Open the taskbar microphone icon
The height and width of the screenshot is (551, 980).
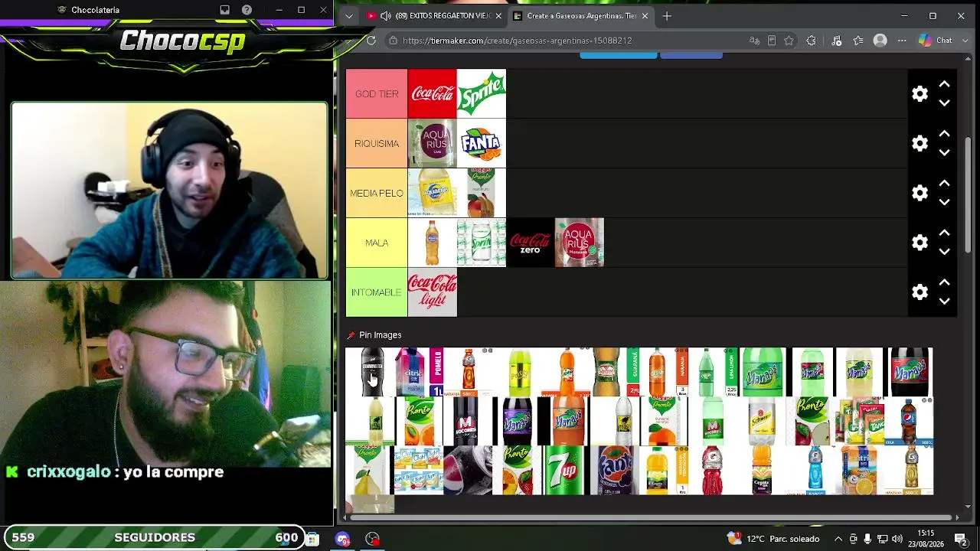pyautogui.click(x=867, y=539)
